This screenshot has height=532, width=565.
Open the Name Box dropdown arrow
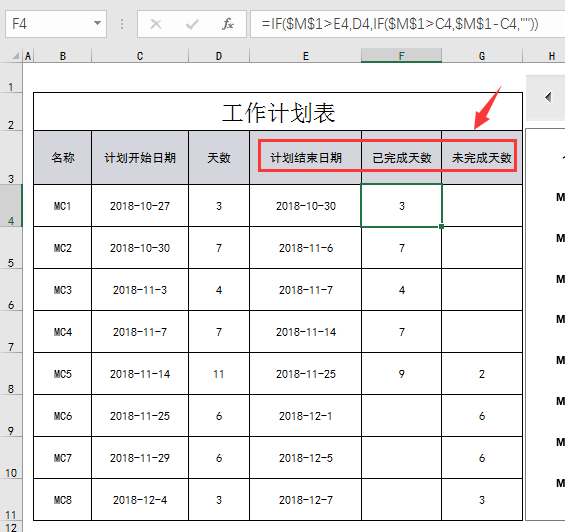(x=97, y=24)
